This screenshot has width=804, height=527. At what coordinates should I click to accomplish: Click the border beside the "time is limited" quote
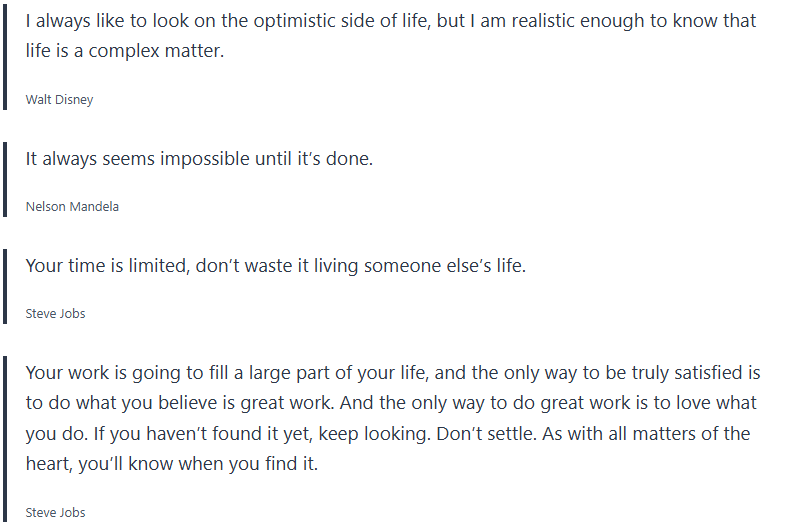pos(6,286)
